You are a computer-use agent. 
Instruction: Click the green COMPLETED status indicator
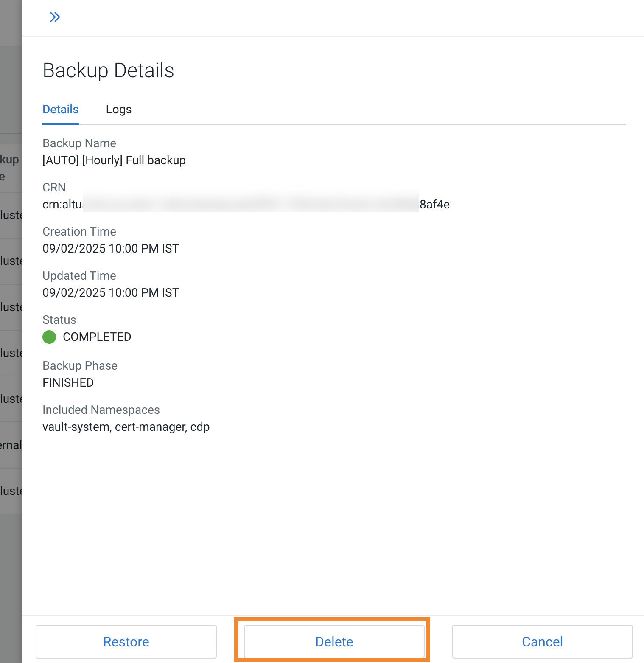49,337
